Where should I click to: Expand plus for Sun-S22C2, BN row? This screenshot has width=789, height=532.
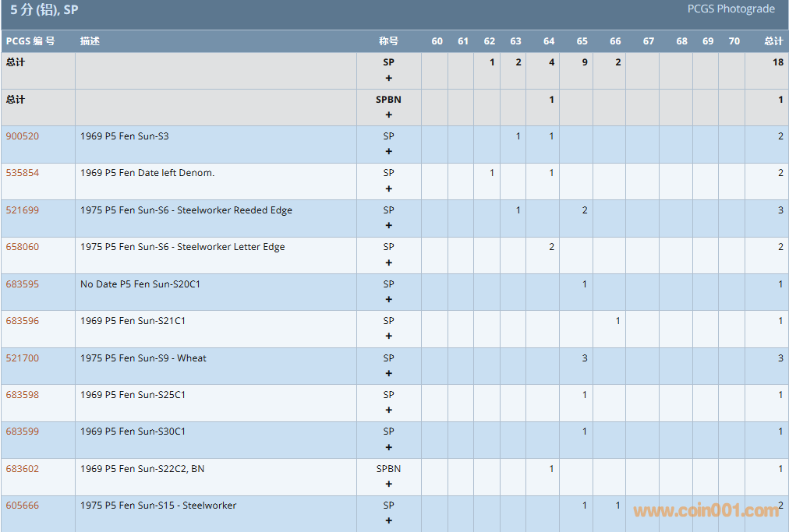(388, 484)
